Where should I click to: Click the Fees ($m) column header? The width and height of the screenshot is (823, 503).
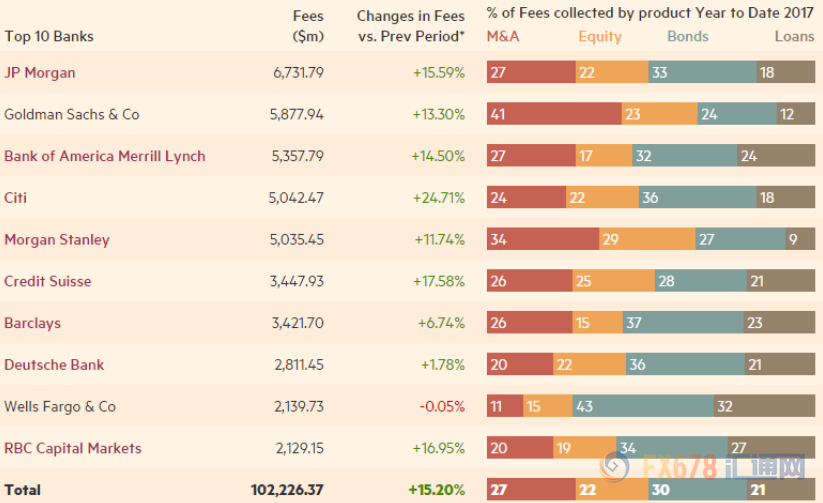pos(308,26)
